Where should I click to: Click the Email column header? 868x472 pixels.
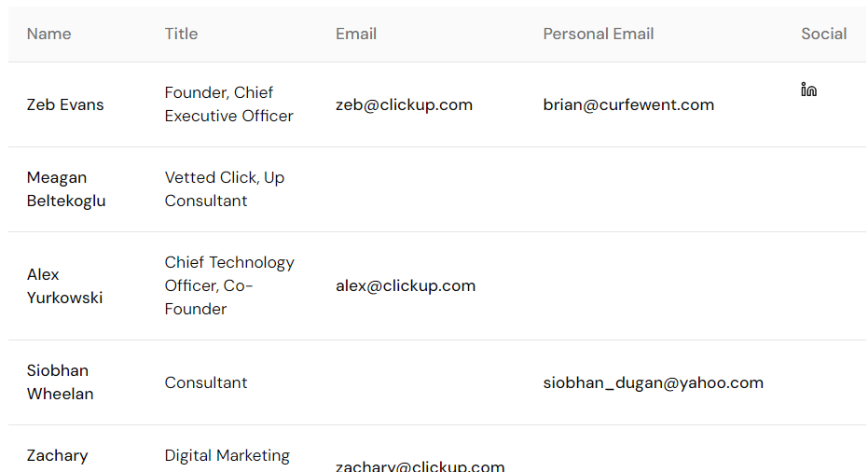click(x=356, y=34)
